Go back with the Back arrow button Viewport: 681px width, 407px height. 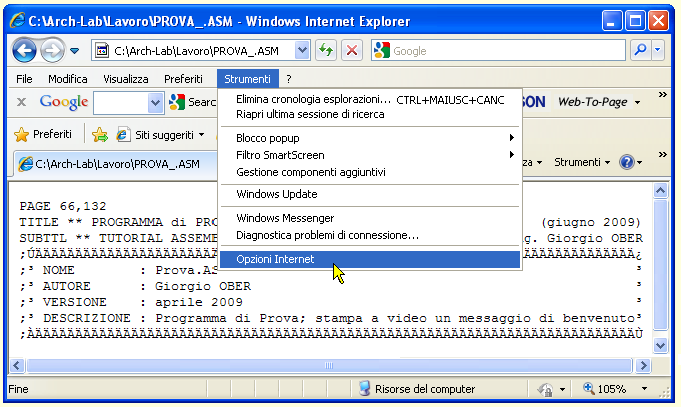(24, 50)
